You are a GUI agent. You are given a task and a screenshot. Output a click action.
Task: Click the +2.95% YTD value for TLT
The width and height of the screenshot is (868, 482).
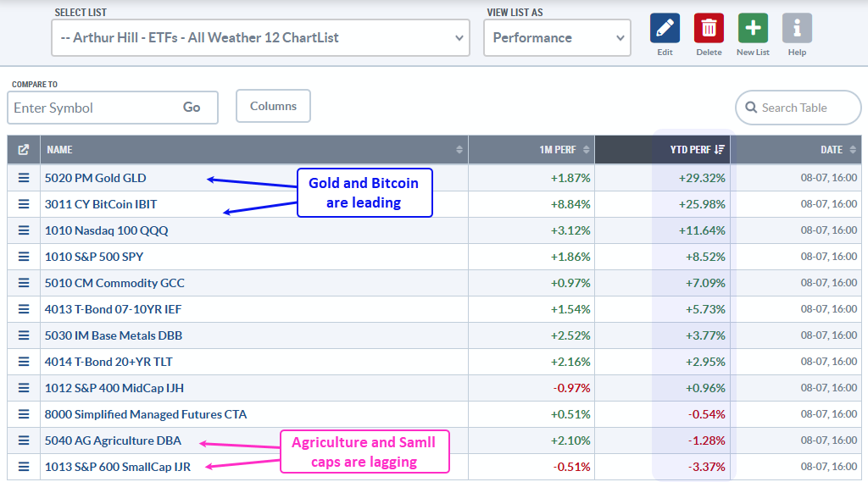(x=705, y=362)
